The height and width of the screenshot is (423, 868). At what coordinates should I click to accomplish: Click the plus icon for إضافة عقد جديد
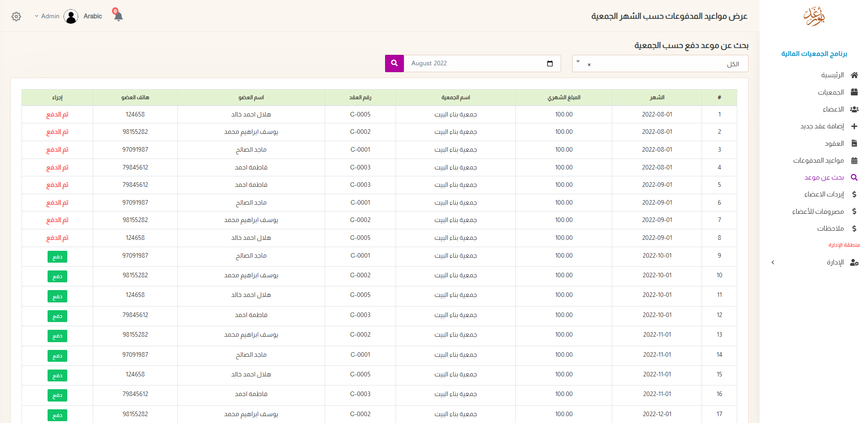(854, 126)
